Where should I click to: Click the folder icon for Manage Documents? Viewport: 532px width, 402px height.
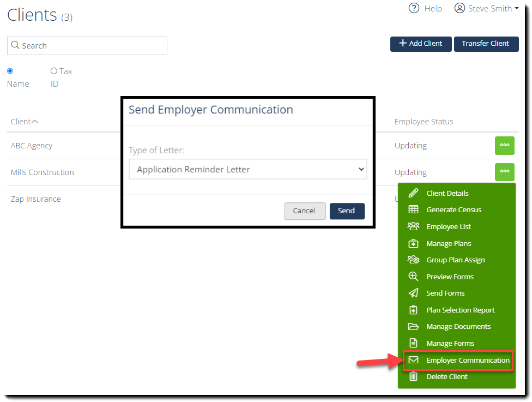tap(413, 326)
